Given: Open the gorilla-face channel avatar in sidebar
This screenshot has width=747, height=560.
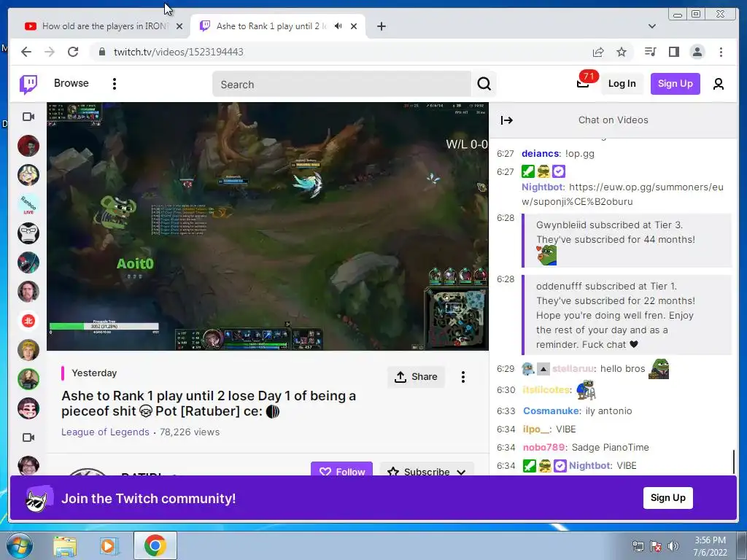Looking at the screenshot, I should coord(28,233).
